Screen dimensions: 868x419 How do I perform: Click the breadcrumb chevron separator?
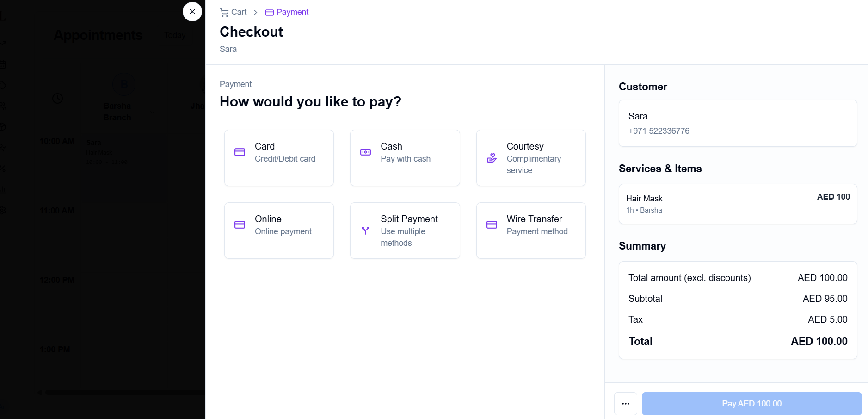coord(256,13)
